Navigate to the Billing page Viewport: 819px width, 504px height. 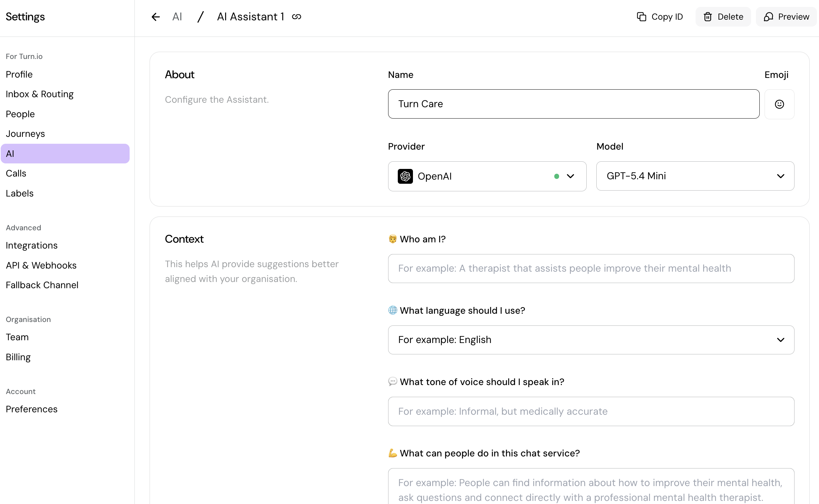18,357
